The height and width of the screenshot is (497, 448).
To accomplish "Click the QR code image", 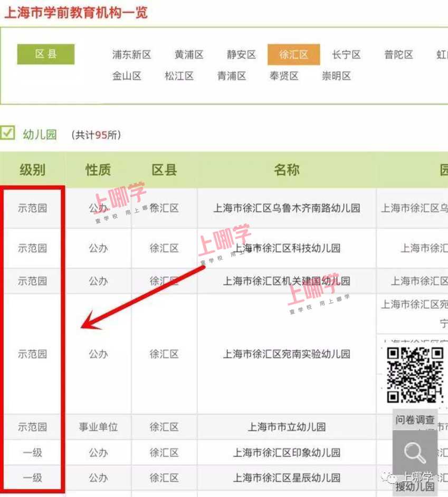I will pyautogui.click(x=415, y=374).
